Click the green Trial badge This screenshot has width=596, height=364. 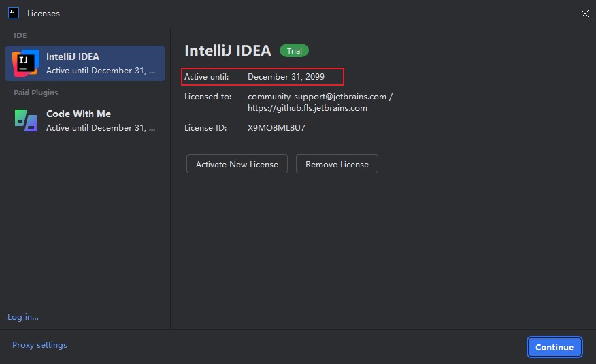tap(294, 51)
